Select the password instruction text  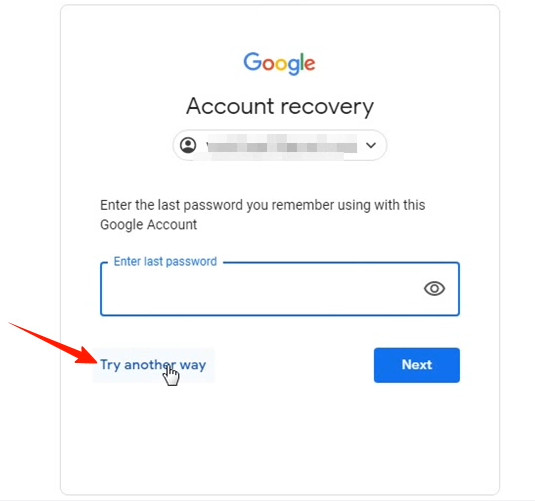[262, 215]
